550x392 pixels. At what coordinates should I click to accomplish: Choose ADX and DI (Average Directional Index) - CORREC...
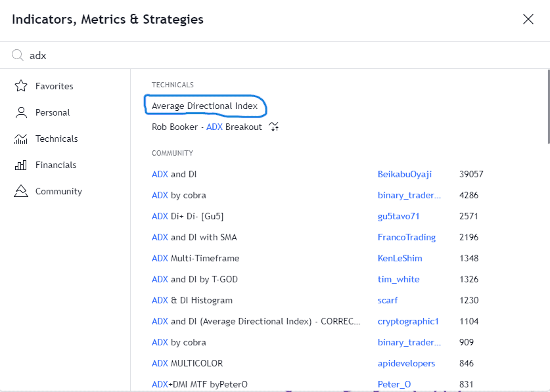click(256, 322)
